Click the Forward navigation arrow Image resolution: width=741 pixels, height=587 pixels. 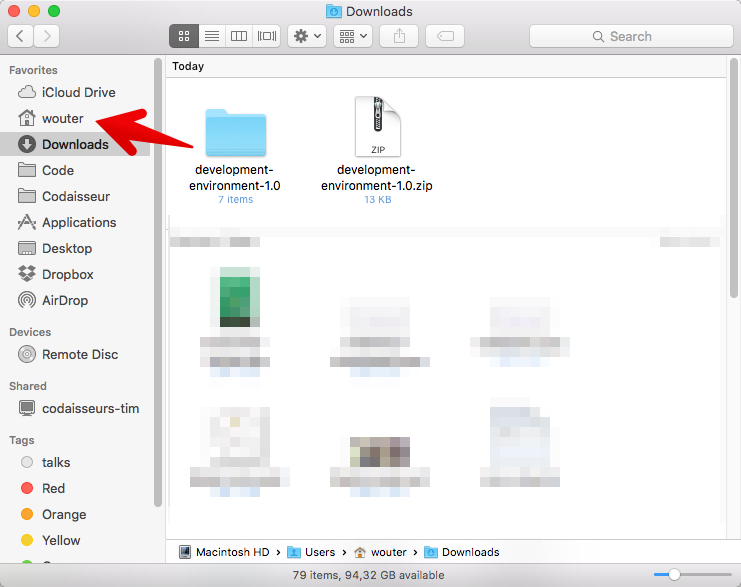(x=46, y=36)
